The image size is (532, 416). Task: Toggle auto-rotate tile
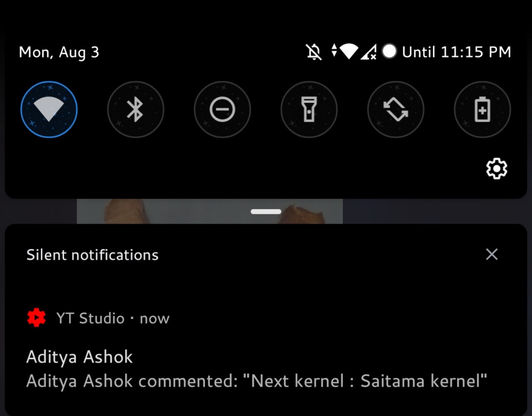(396, 110)
